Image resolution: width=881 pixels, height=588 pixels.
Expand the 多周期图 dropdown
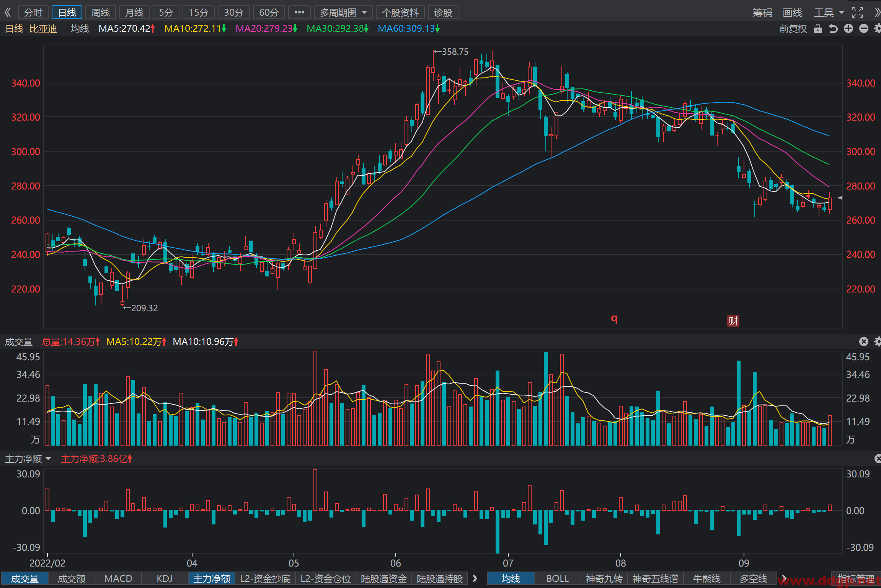(x=343, y=13)
